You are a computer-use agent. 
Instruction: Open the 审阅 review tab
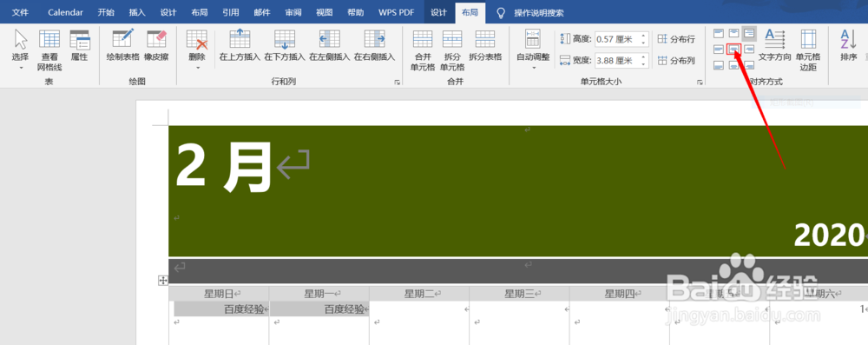point(293,12)
